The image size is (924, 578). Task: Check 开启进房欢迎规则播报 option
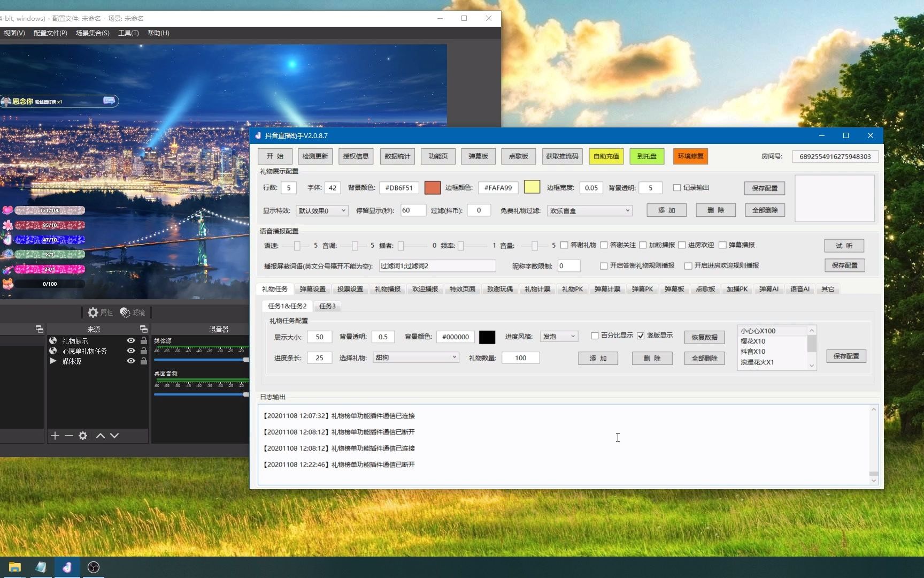(688, 265)
